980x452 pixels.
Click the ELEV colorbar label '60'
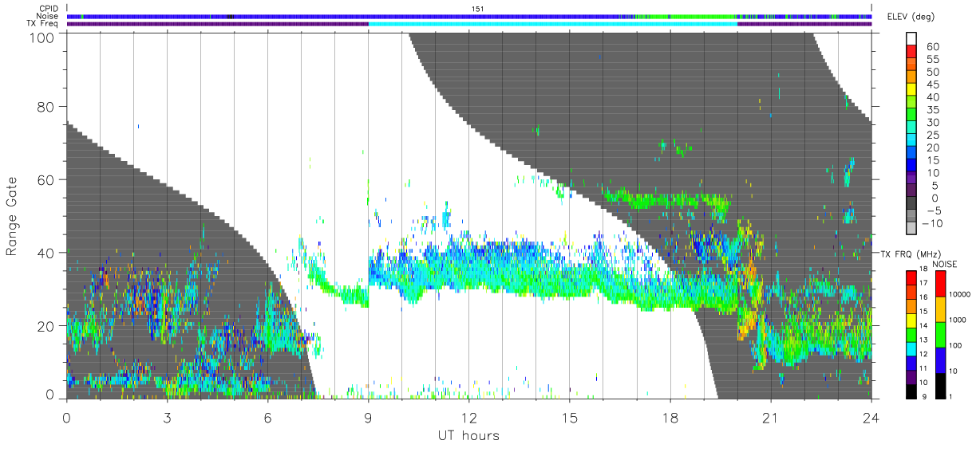[x=931, y=47]
